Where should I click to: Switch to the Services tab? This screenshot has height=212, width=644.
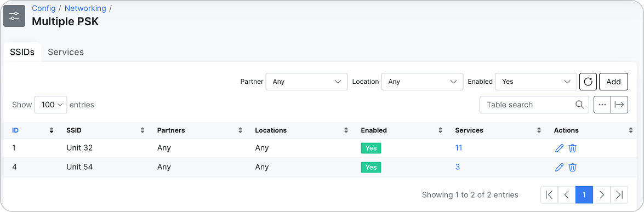pos(66,52)
